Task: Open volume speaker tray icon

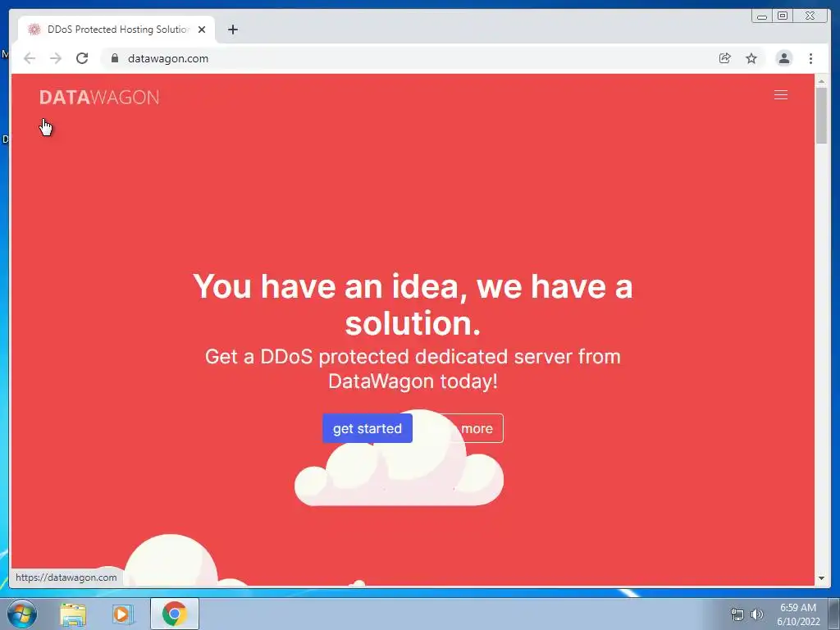Action: (x=756, y=614)
